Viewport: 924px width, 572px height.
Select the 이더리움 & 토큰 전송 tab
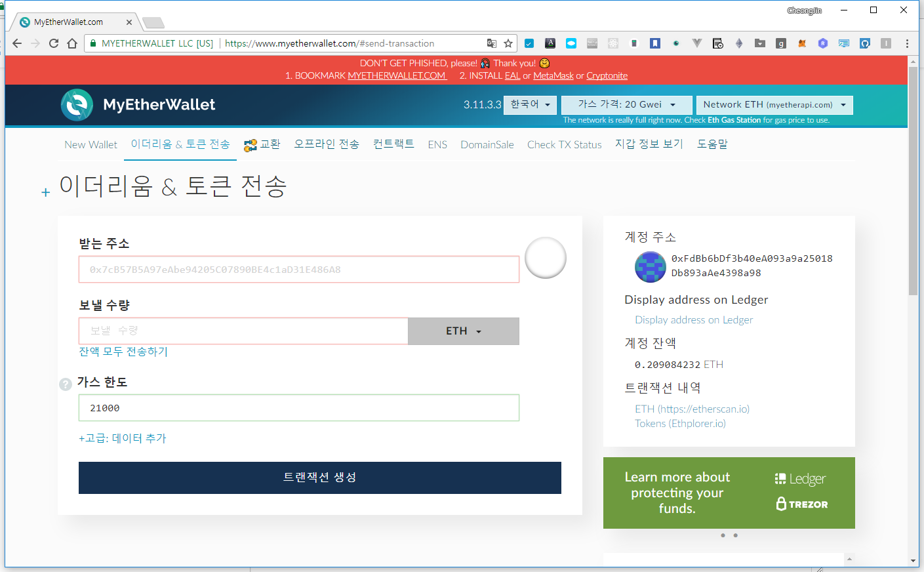point(180,144)
